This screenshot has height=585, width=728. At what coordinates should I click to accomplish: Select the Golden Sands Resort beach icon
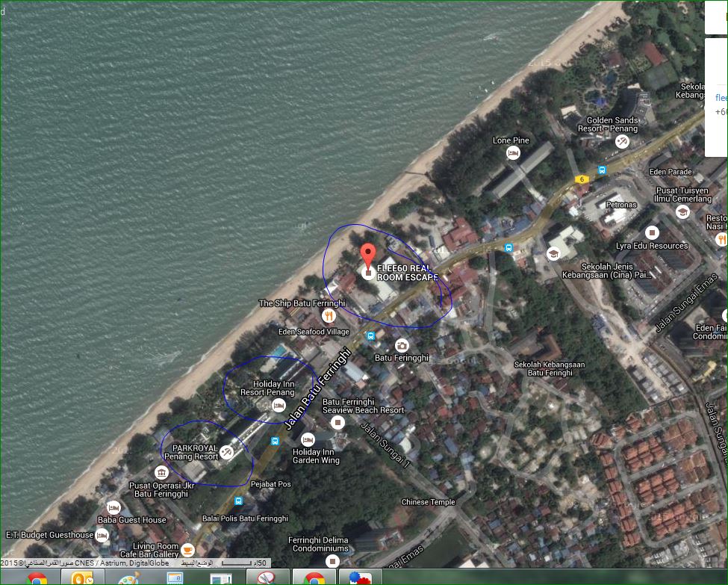[x=623, y=140]
